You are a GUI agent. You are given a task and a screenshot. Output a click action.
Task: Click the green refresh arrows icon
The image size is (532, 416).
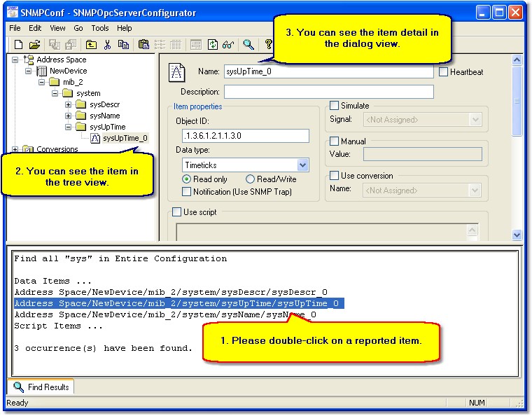pyautogui.click(x=212, y=44)
